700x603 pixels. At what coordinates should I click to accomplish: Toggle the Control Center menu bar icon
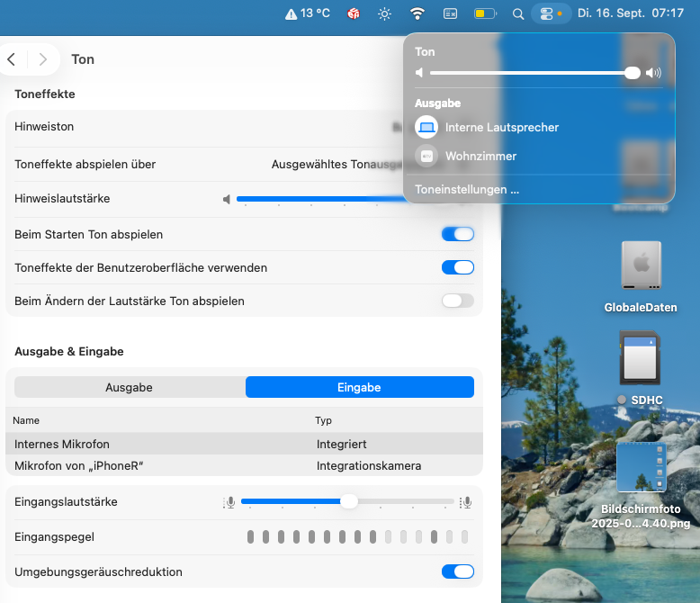point(551,13)
